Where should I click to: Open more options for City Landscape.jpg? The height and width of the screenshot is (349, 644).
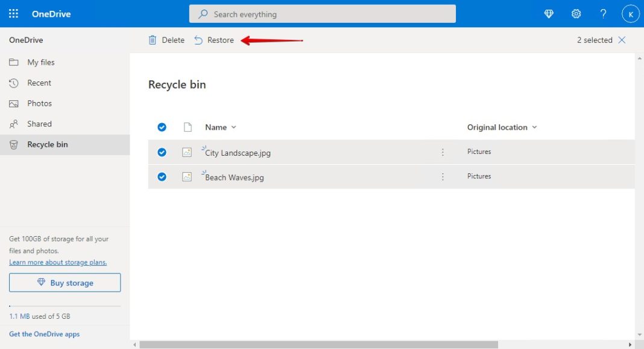pyautogui.click(x=443, y=152)
